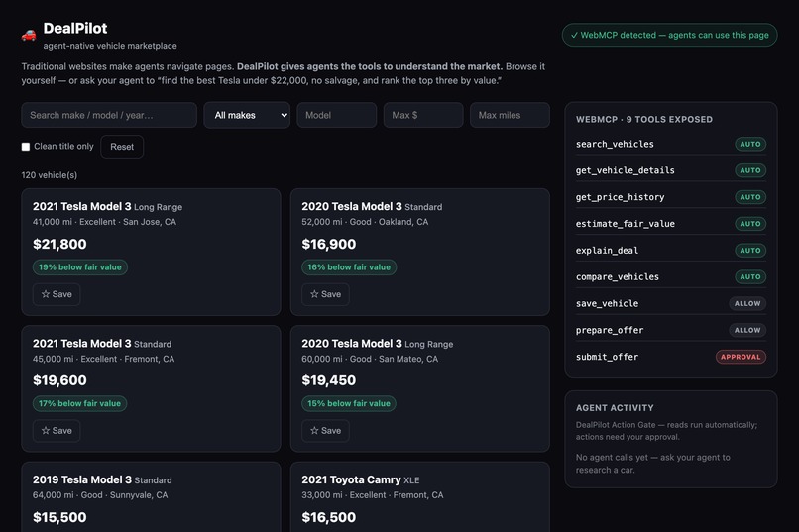Focus the Search make / model / year field

109,115
